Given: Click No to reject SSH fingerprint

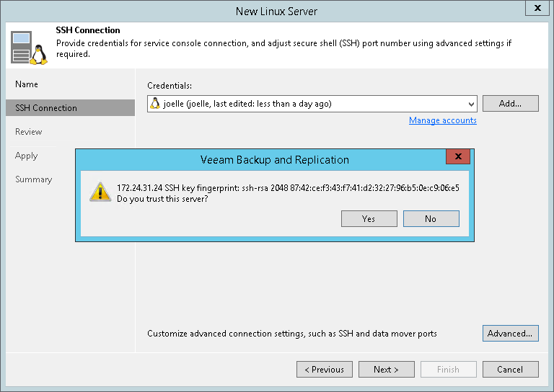Looking at the screenshot, I should pyautogui.click(x=431, y=218).
